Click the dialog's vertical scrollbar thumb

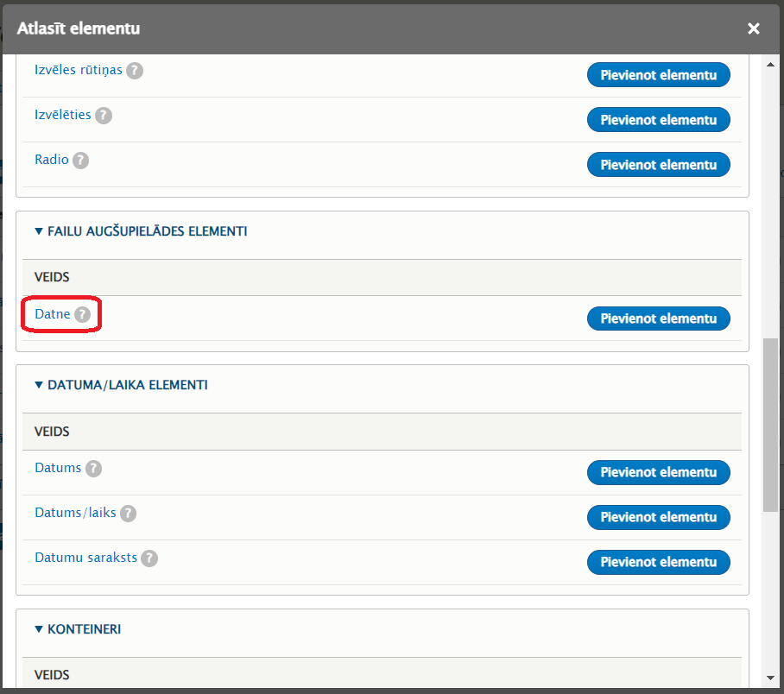[x=770, y=425]
